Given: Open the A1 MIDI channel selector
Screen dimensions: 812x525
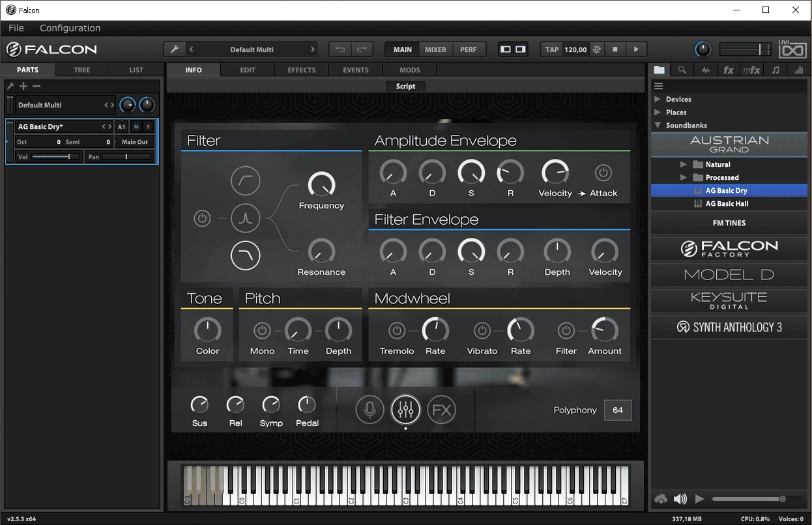Looking at the screenshot, I should point(122,127).
